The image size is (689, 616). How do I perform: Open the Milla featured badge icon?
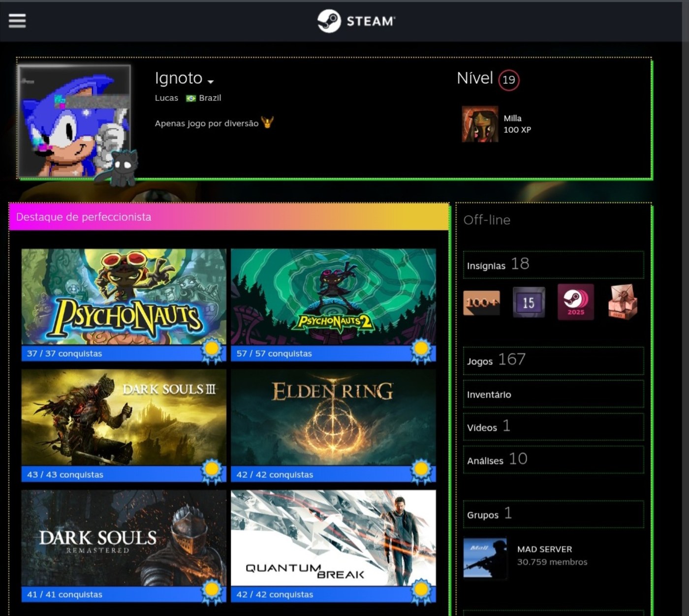click(480, 124)
